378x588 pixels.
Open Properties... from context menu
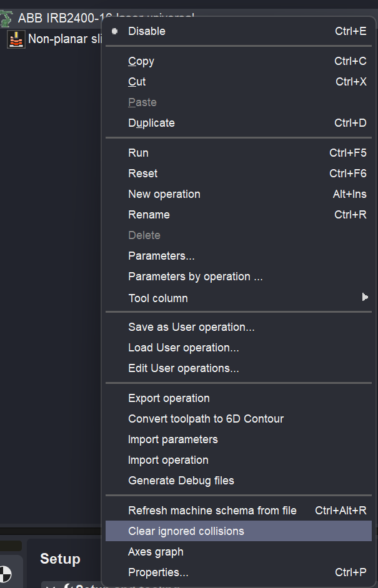point(158,572)
